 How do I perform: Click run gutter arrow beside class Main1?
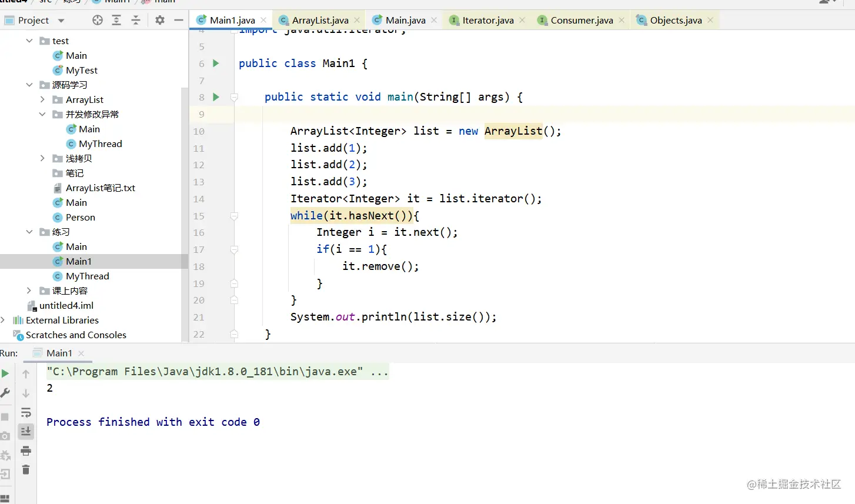click(216, 64)
